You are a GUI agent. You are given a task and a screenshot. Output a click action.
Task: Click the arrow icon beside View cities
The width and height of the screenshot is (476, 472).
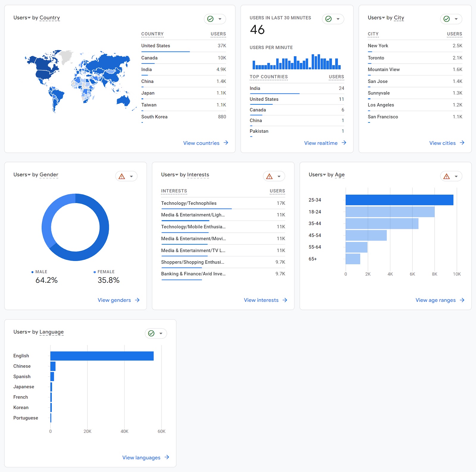tap(462, 143)
